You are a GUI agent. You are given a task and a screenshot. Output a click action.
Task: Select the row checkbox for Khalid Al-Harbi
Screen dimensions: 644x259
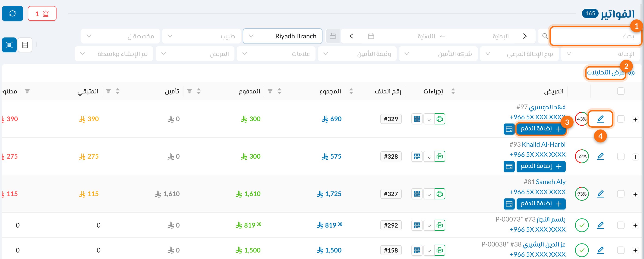tap(621, 157)
